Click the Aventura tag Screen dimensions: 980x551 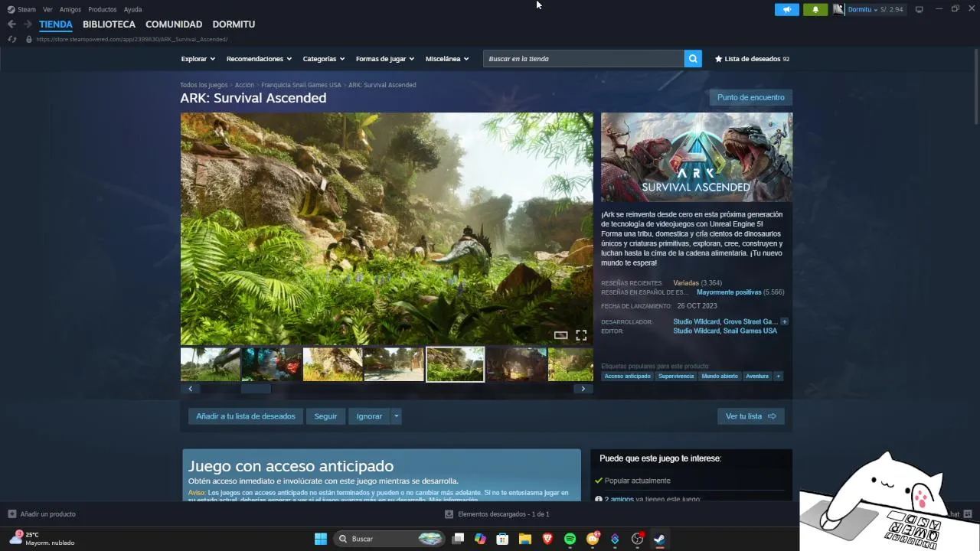[x=757, y=377]
